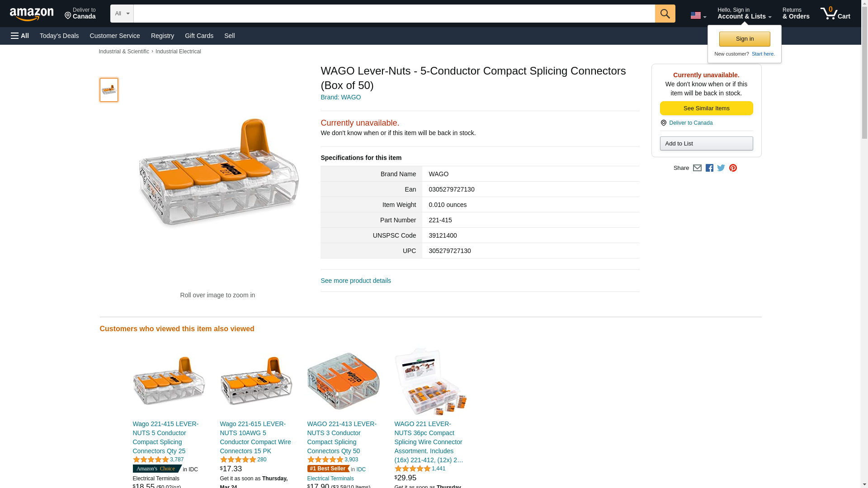
Task: Open the language flag dropdown
Action: pyautogui.click(x=698, y=15)
